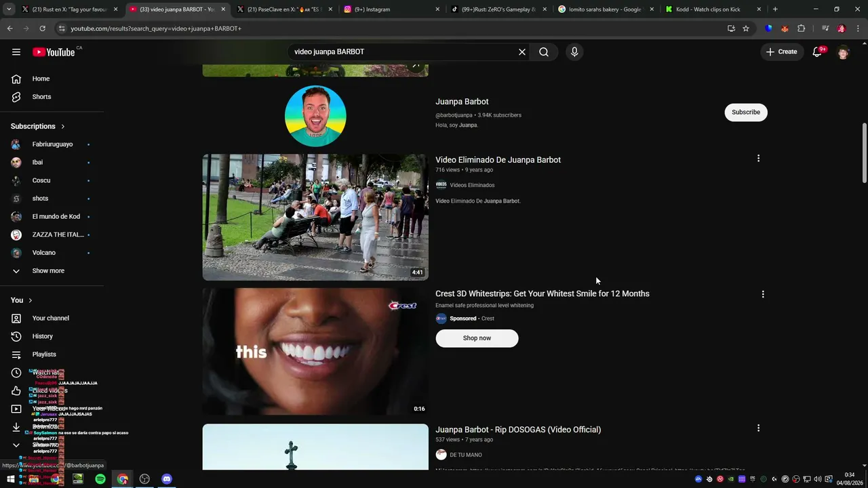868x488 pixels.
Task: Expand Subscriptions section chevron
Action: tap(63, 127)
